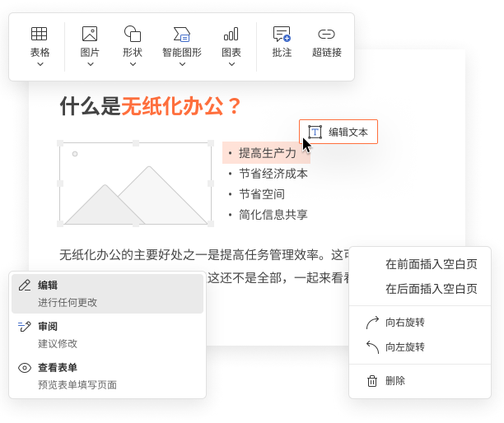Insert a hyperlink via 超链接 icon
The width and height of the screenshot is (504, 423).
(x=326, y=34)
